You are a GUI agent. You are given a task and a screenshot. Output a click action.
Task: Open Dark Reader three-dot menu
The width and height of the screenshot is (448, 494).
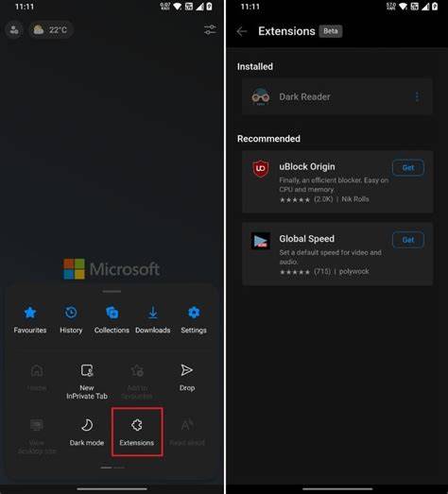(417, 96)
